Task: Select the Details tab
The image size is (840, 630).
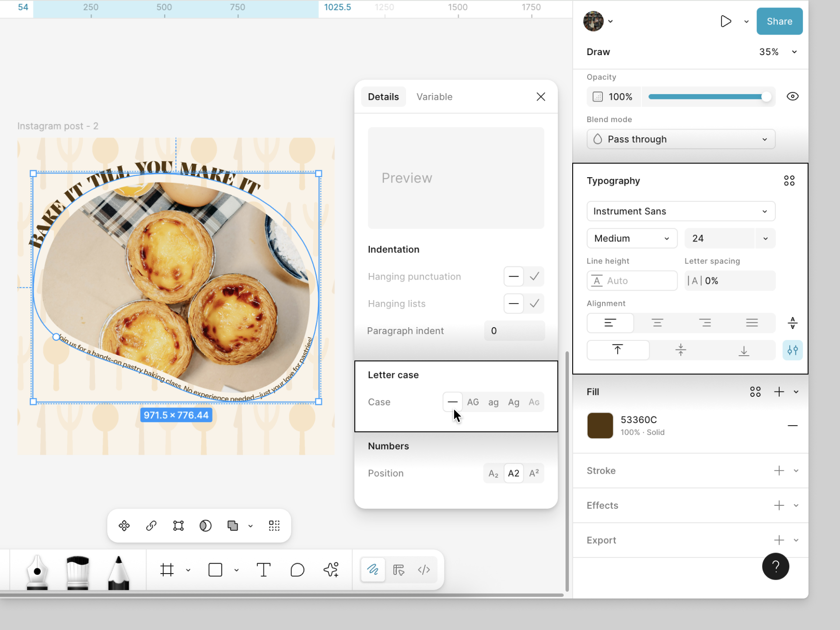Action: coord(384,96)
